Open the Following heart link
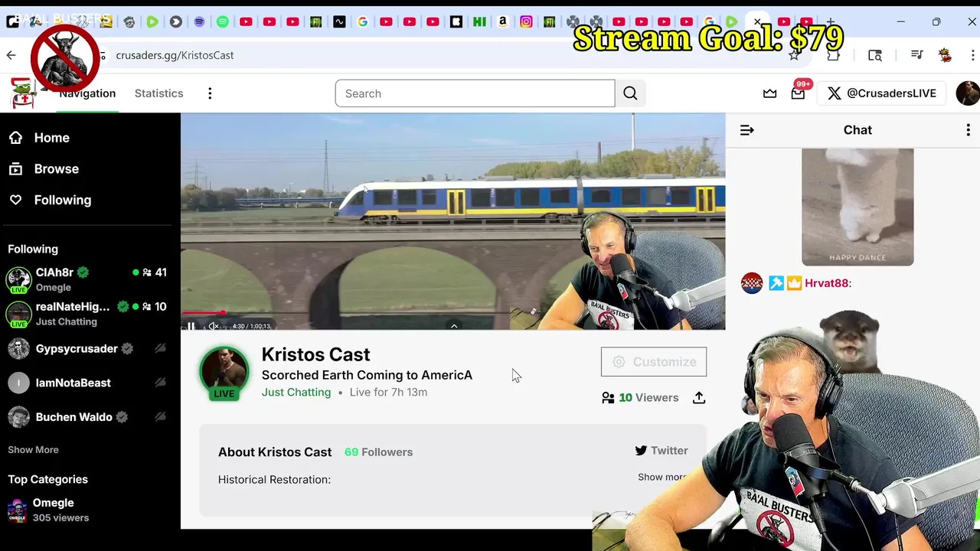Image resolution: width=980 pixels, height=551 pixels. pyautogui.click(x=50, y=200)
